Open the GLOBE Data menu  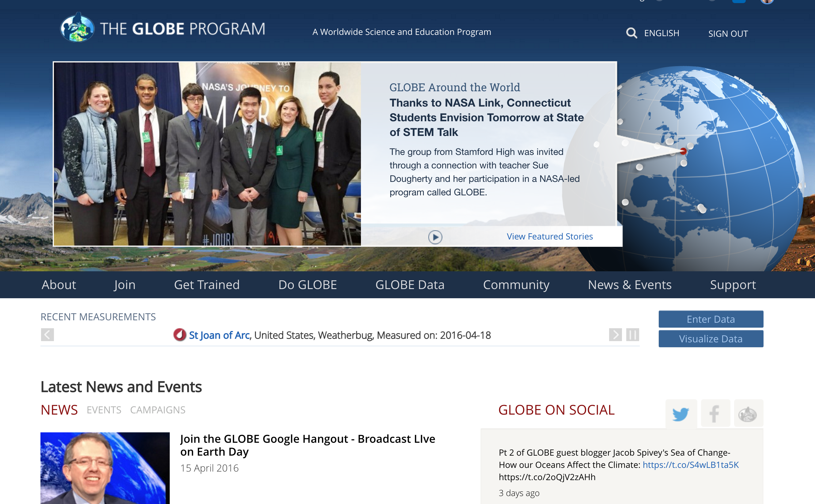[x=410, y=285]
